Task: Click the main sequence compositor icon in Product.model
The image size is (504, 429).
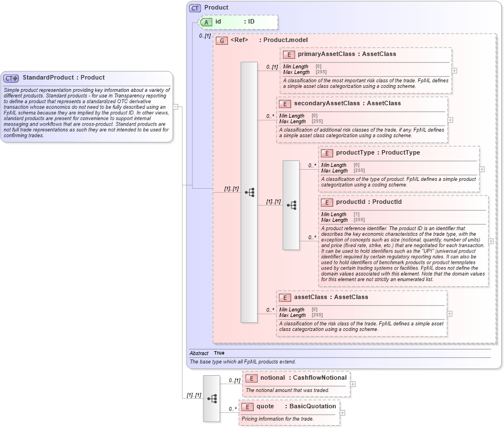Action: [x=249, y=192]
